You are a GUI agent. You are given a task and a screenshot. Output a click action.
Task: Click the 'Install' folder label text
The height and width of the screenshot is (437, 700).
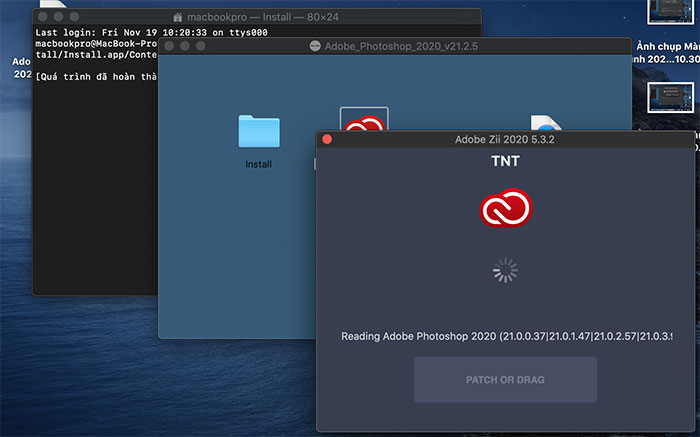coord(259,164)
